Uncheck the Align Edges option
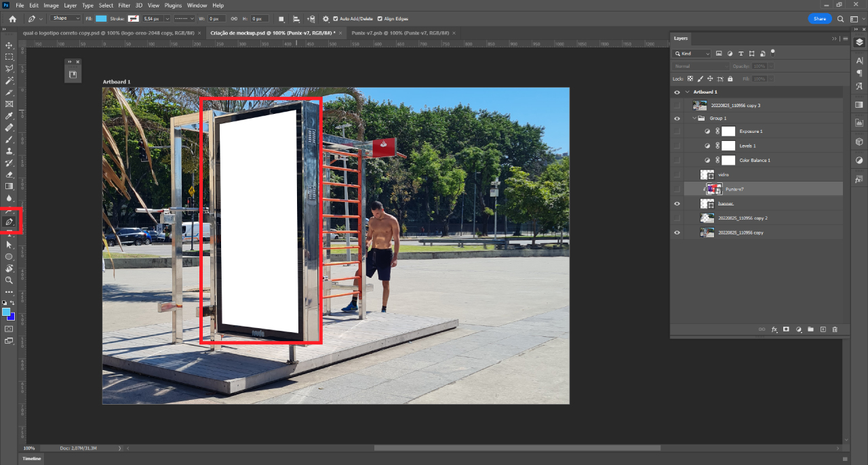The image size is (868, 465). 380,19
